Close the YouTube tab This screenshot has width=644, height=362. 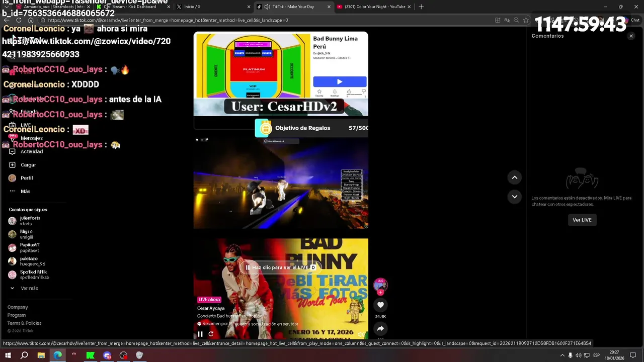pyautogui.click(x=409, y=7)
